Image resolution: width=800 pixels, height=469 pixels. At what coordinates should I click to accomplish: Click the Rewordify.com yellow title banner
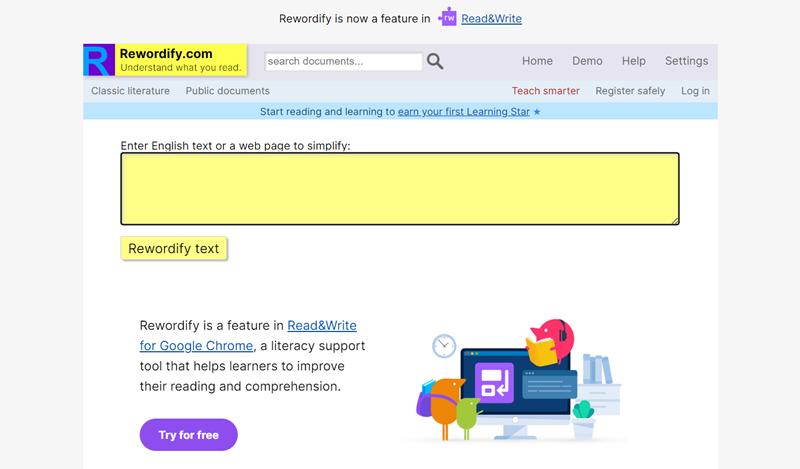(181, 60)
